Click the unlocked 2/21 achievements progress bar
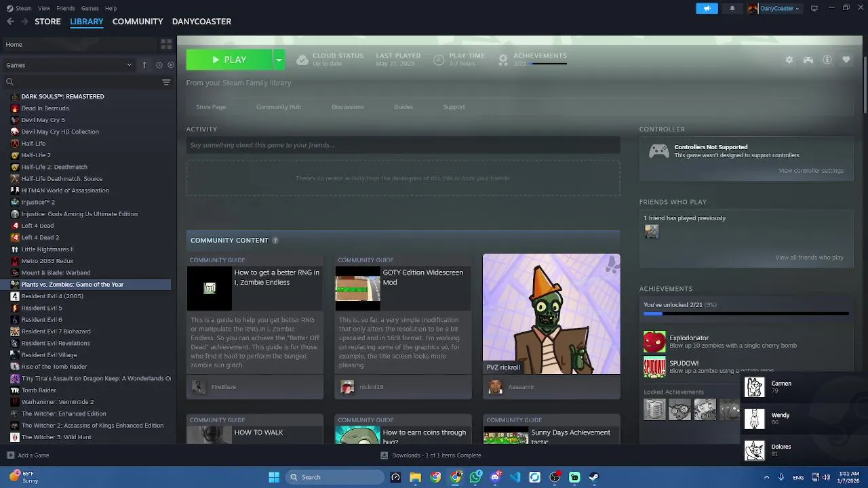 pos(746,314)
